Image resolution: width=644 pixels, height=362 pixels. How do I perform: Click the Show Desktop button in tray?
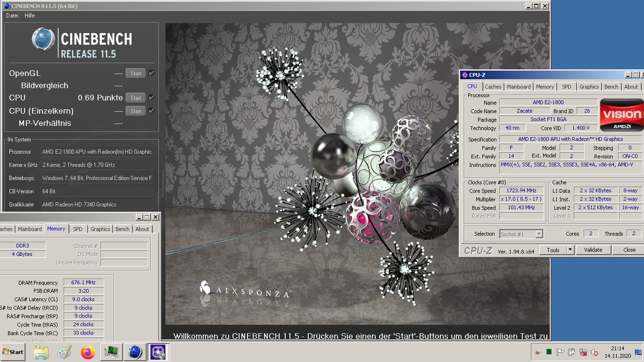point(638,352)
